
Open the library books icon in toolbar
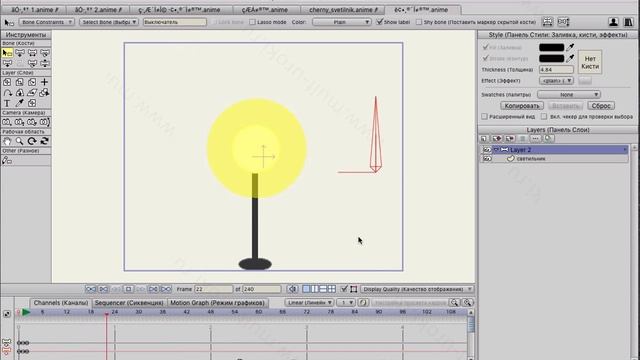(629, 22)
